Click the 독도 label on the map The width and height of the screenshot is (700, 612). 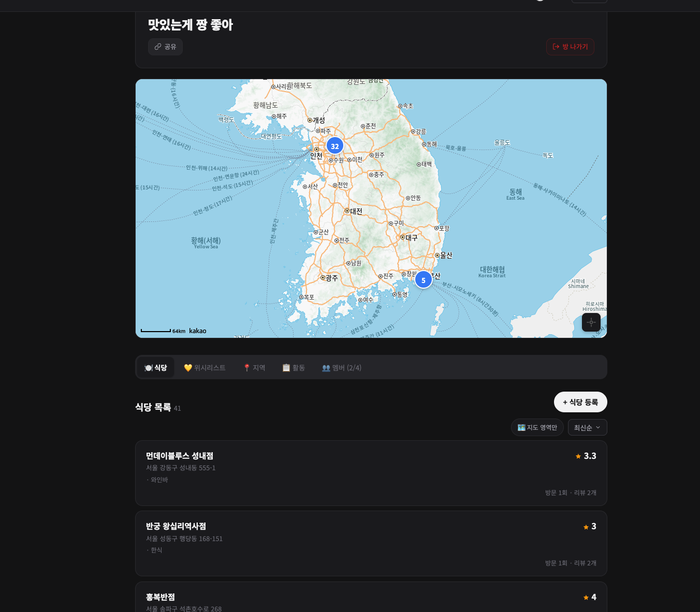point(548,155)
